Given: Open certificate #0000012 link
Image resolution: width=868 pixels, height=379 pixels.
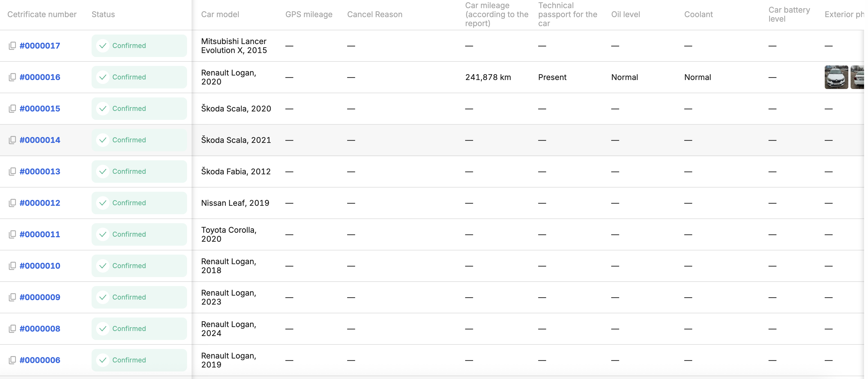Looking at the screenshot, I should coord(40,203).
